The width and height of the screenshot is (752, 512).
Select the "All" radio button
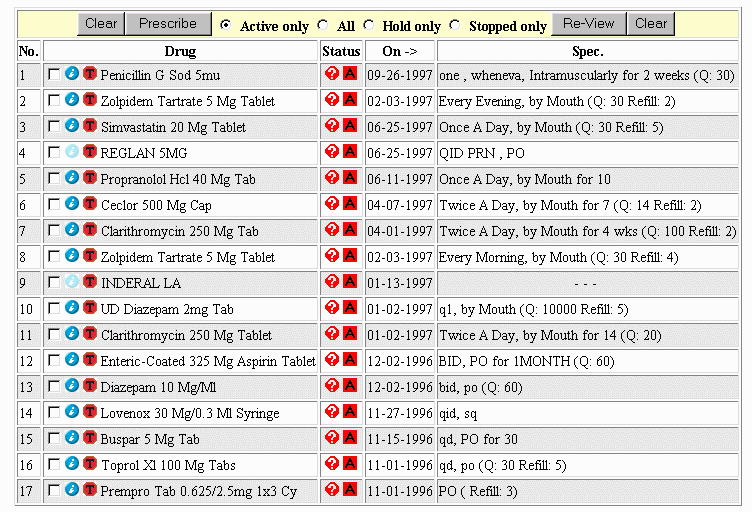point(322,25)
